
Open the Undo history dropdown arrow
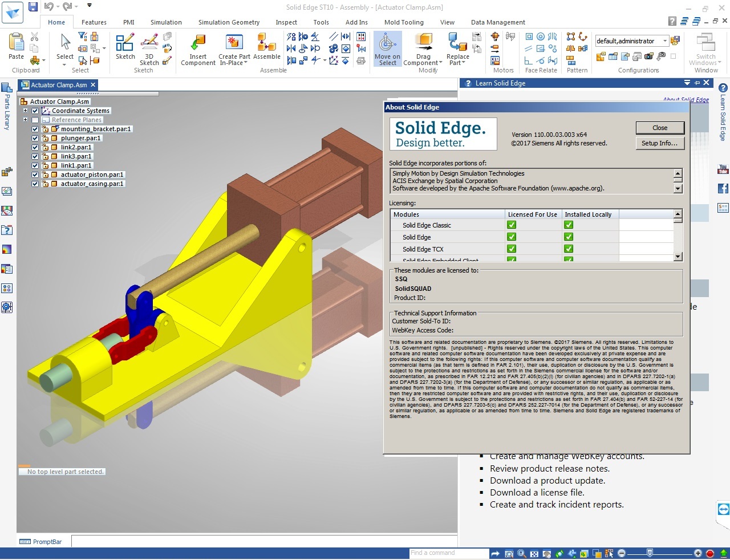(x=58, y=7)
